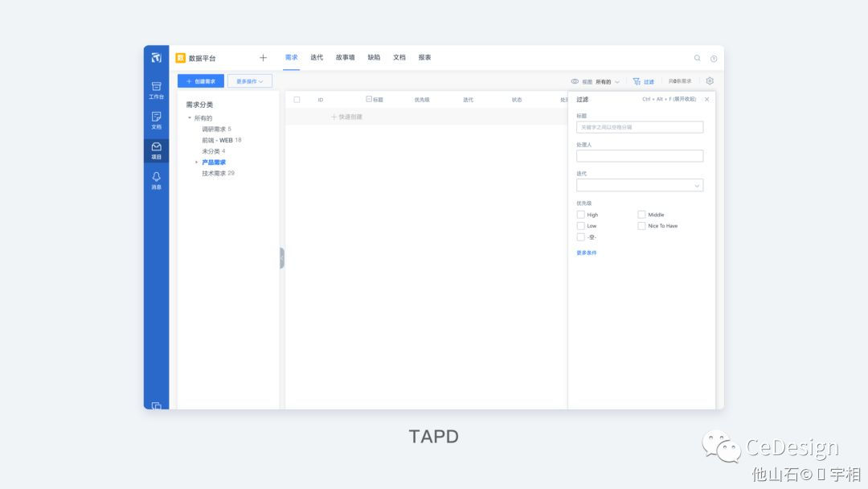Select 所有的 in category tree
This screenshot has height=489, width=868.
click(x=203, y=118)
